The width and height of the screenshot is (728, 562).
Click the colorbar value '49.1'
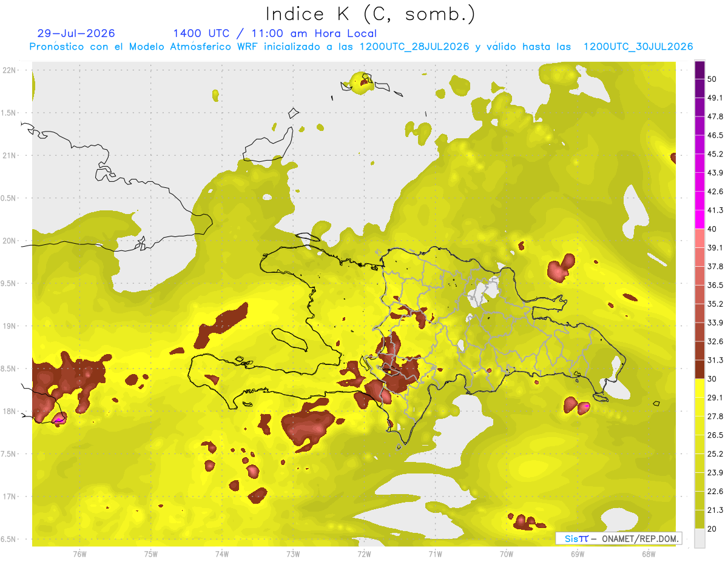(x=715, y=98)
